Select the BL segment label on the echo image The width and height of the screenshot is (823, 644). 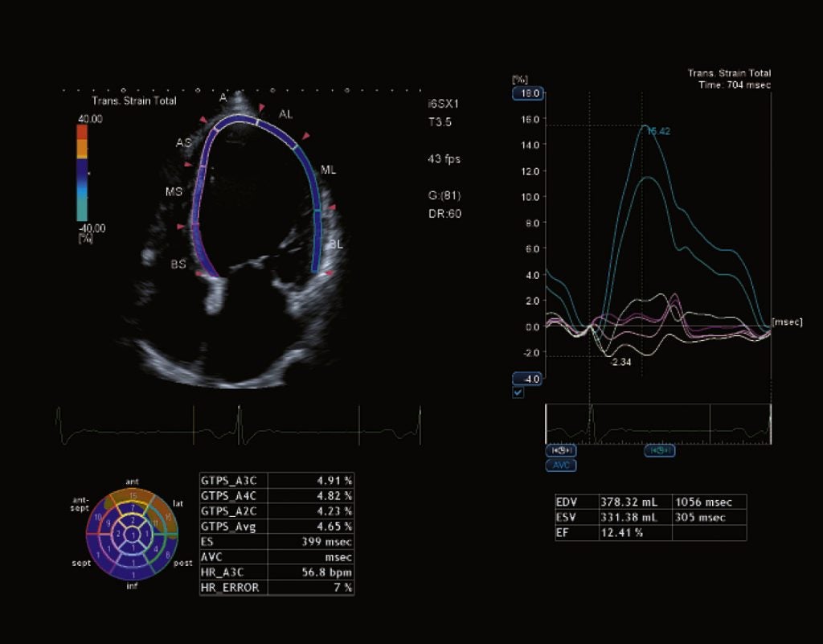336,244
